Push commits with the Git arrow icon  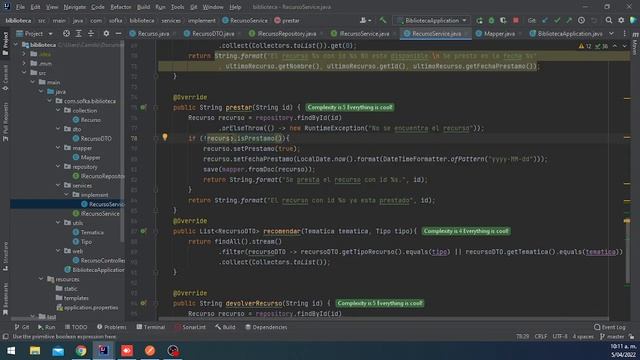point(569,20)
